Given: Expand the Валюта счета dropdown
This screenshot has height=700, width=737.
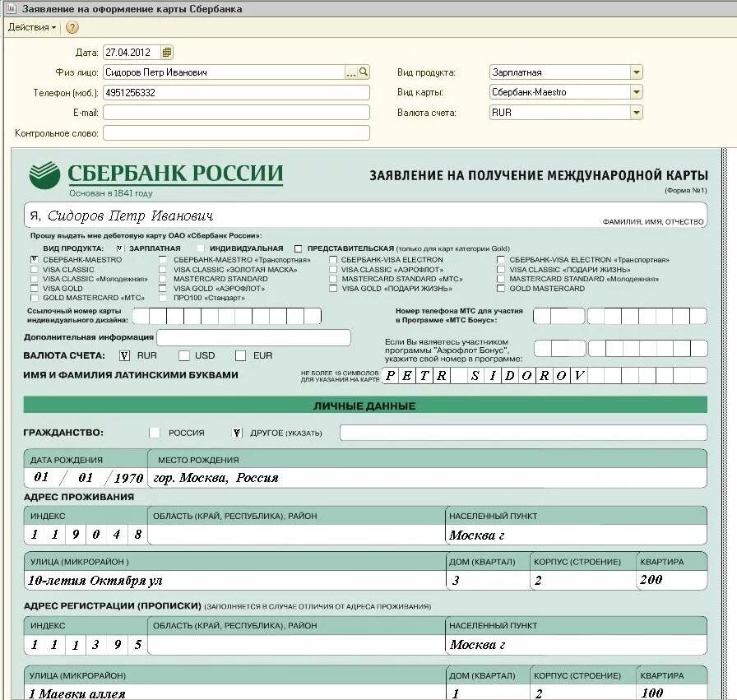Looking at the screenshot, I should [636, 113].
